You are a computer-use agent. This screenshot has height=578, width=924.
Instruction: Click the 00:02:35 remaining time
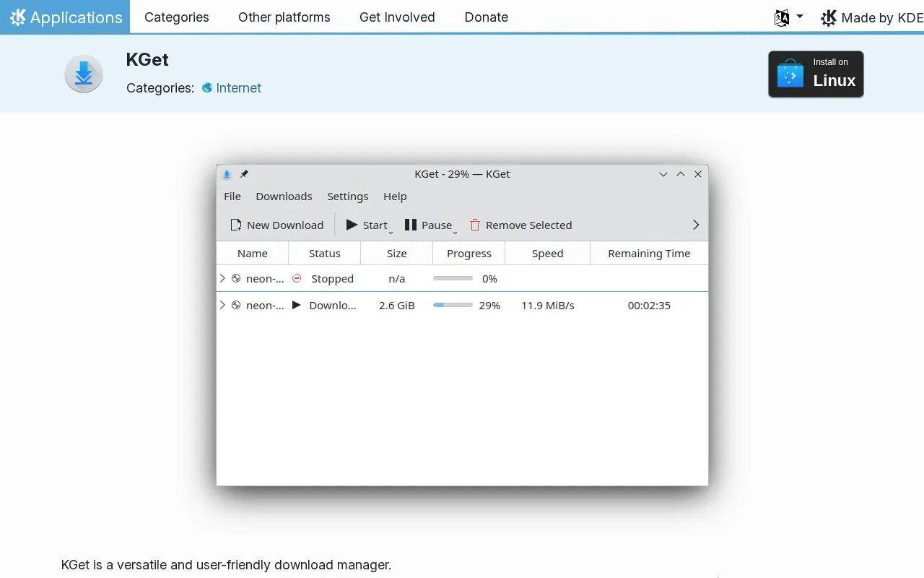[649, 306]
